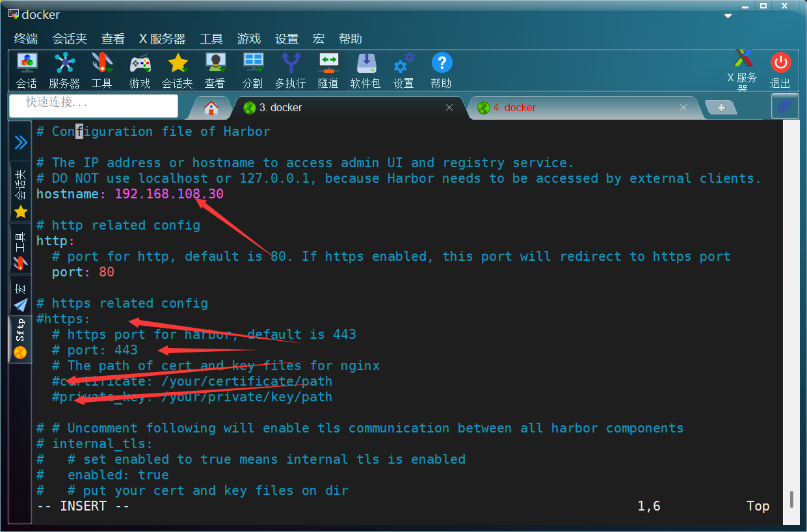Image resolution: width=807 pixels, height=532 pixels.
Task: Click the "# port: 443" line
Action: (x=95, y=350)
